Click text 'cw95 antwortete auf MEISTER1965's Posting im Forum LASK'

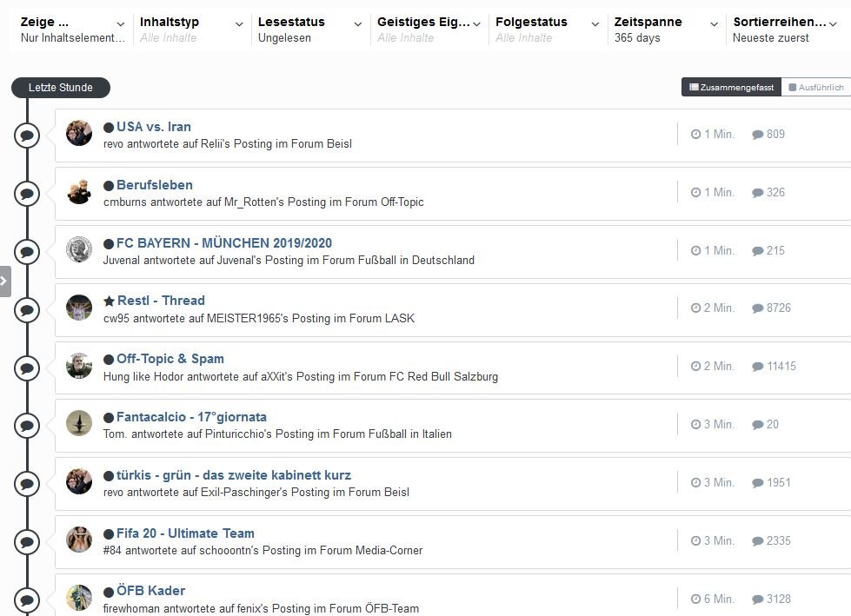259,318
